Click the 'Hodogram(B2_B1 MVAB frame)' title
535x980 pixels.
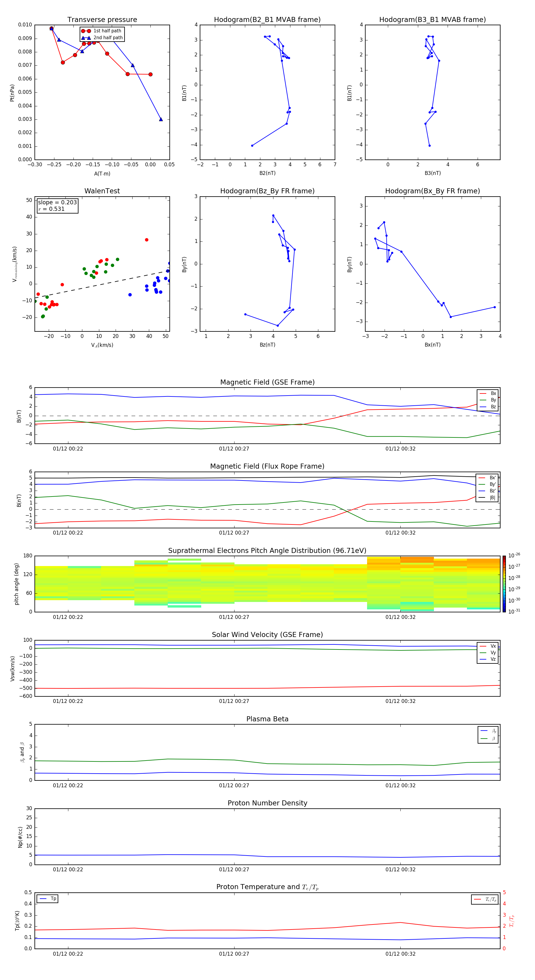click(267, 20)
